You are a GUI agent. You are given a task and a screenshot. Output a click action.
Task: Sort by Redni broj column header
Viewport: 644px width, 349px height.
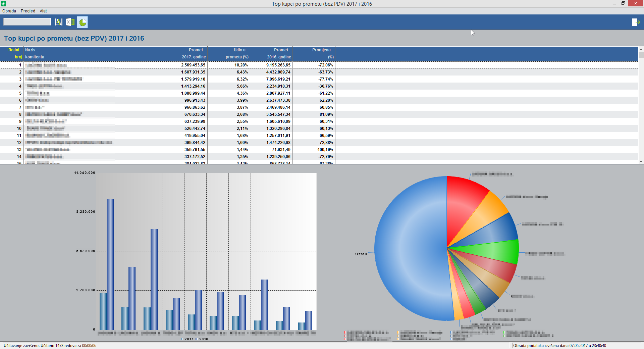click(12, 53)
